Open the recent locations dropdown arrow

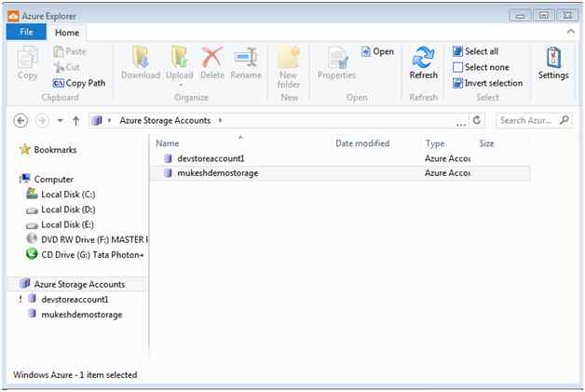pos(60,120)
